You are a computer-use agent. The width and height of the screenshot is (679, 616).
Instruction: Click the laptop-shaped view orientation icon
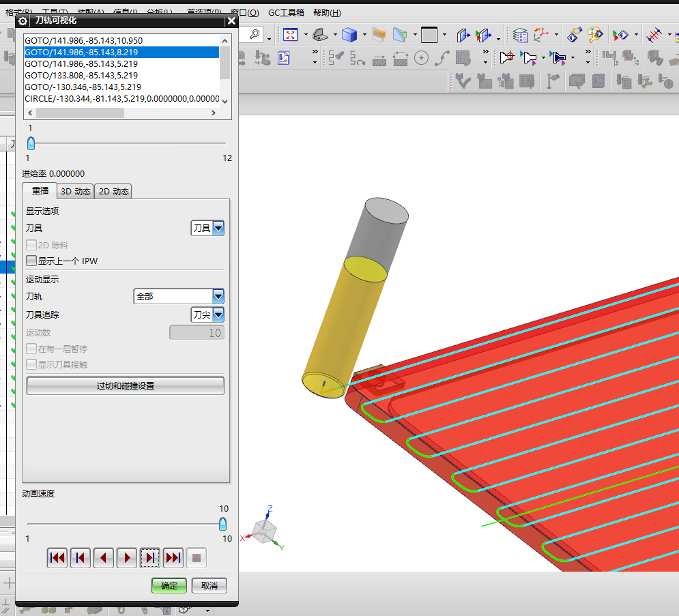[x=320, y=35]
